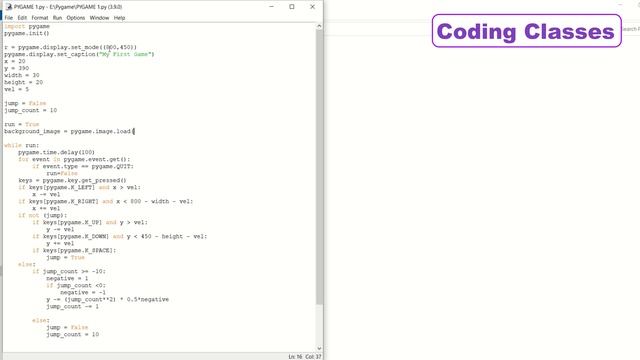
Task: Click scrollbar up arrow in editor
Action: (319, 26)
